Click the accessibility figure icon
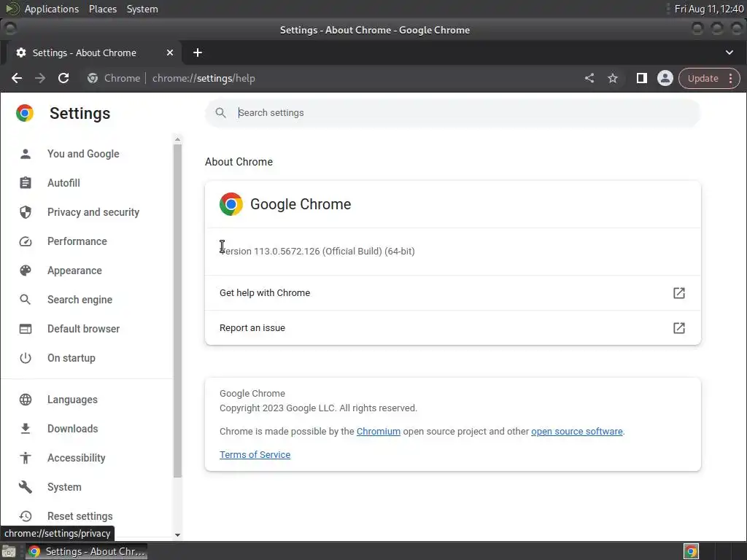Image resolution: width=747 pixels, height=560 pixels. (x=26, y=458)
